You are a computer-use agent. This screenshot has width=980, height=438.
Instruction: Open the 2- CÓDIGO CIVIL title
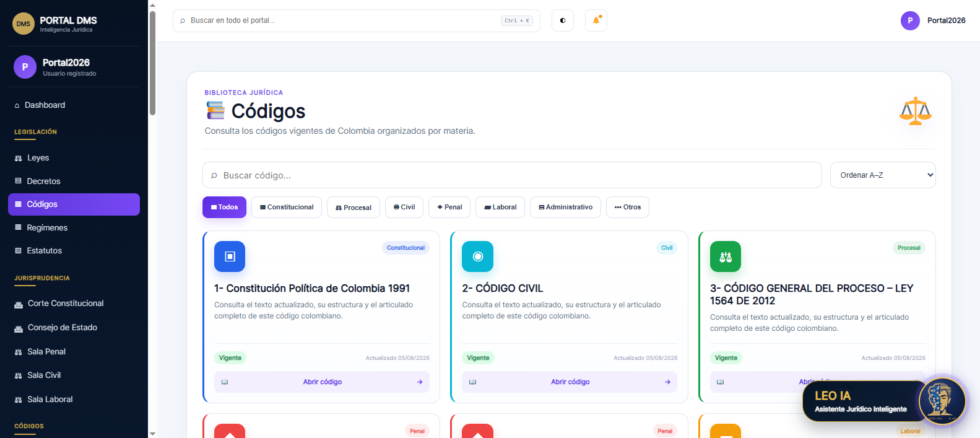503,288
